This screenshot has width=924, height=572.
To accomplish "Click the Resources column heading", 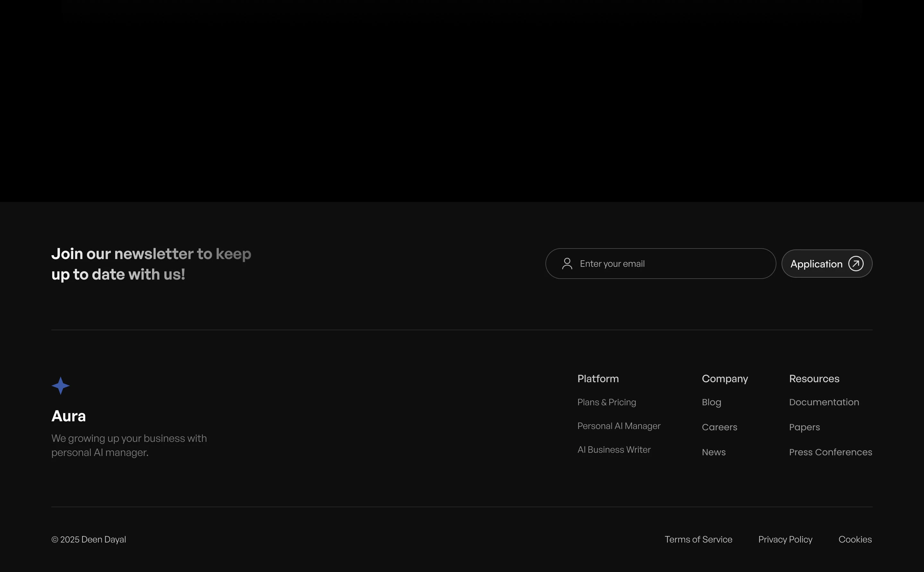I will 814,379.
